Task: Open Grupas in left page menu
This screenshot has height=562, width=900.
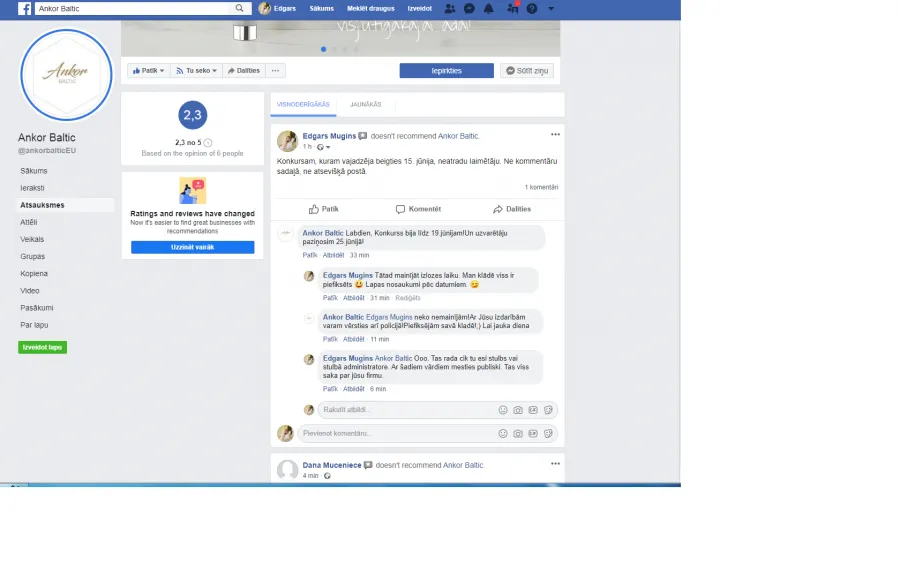Action: pyautogui.click(x=33, y=257)
